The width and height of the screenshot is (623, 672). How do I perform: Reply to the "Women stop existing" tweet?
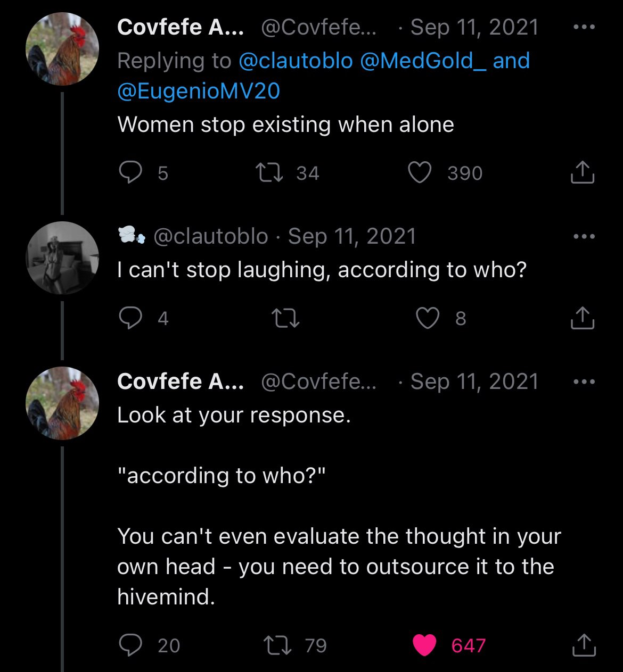point(128,173)
